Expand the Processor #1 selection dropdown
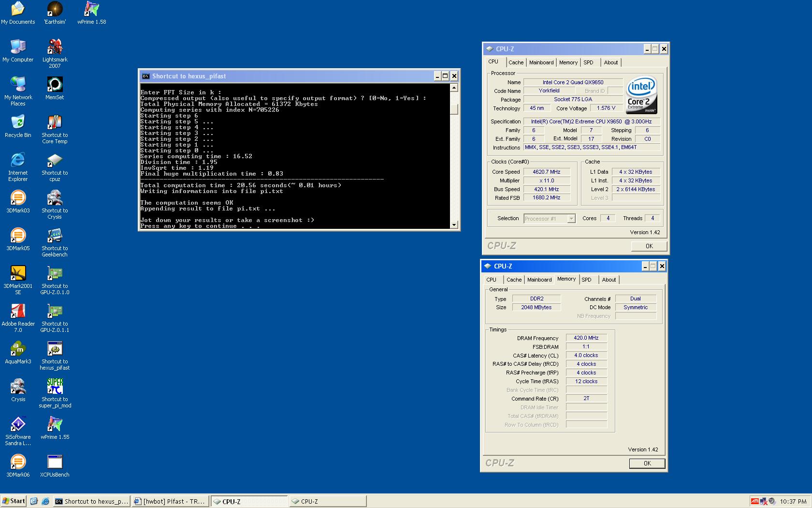The width and height of the screenshot is (812, 508). (571, 219)
